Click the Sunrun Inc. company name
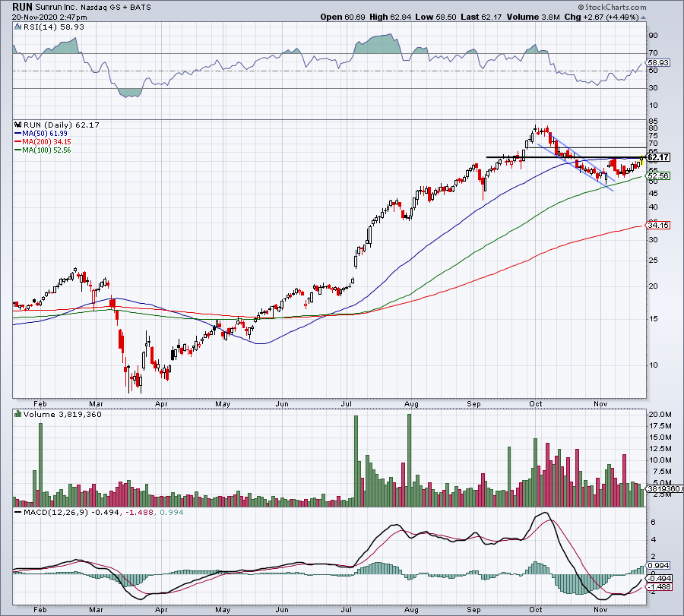The image size is (684, 616). coord(56,8)
